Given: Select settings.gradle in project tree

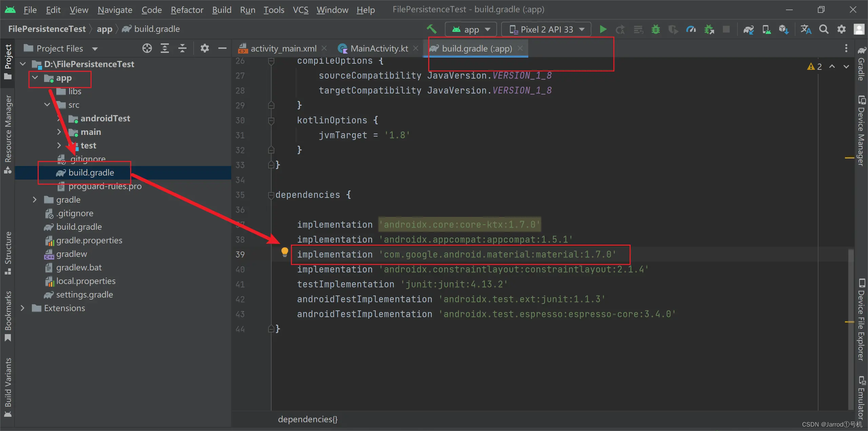Looking at the screenshot, I should (x=84, y=294).
